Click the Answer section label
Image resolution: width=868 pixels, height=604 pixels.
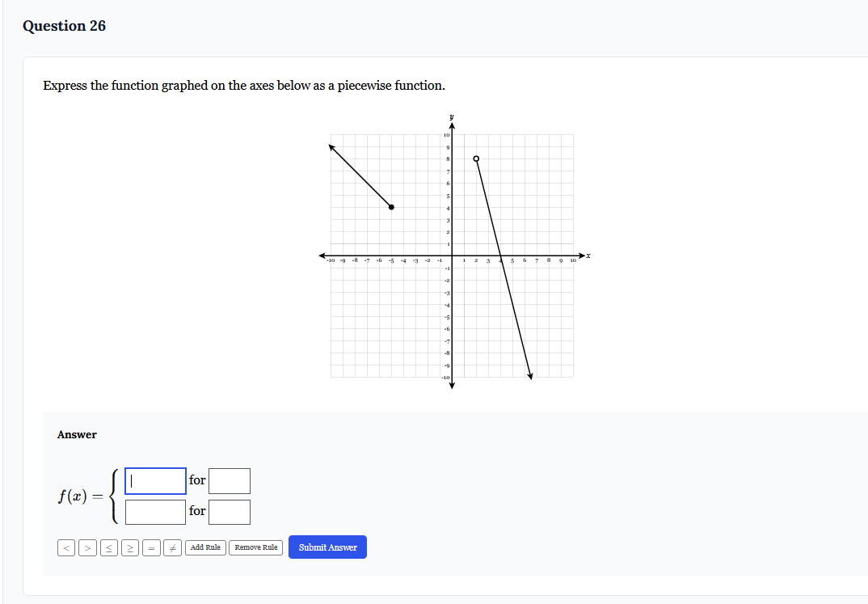click(77, 434)
